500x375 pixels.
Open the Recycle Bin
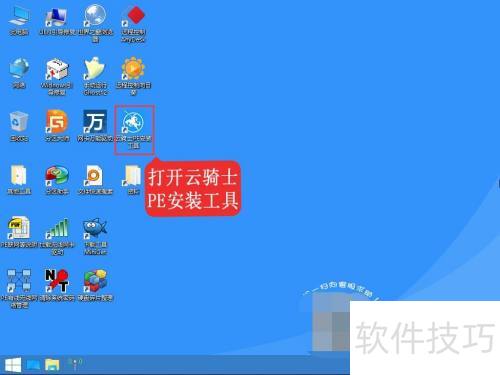[x=19, y=122]
